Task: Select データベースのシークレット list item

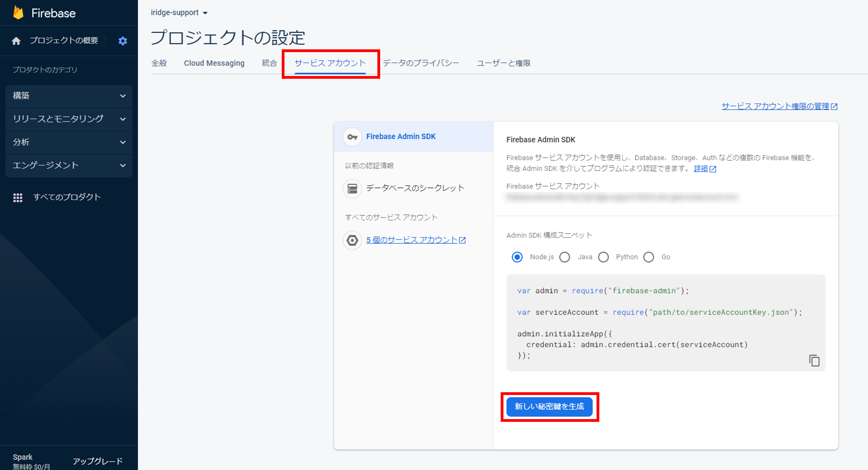Action: [x=413, y=189]
